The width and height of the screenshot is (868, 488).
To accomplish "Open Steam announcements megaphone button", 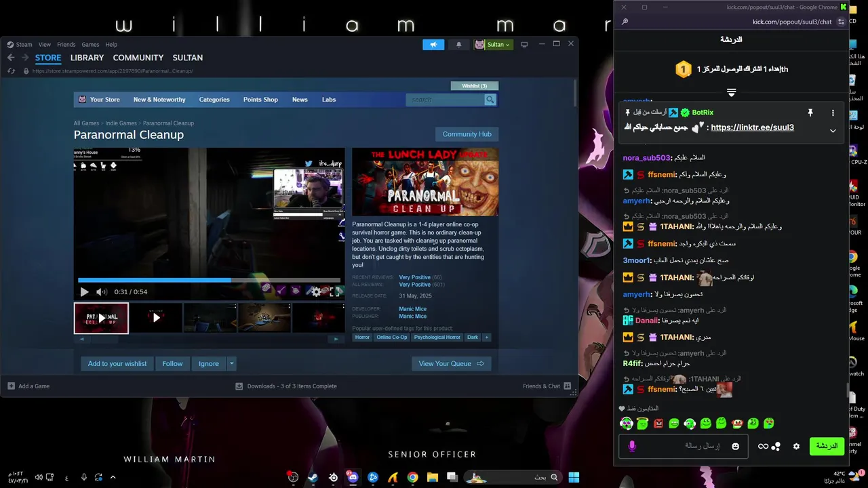I will point(433,45).
